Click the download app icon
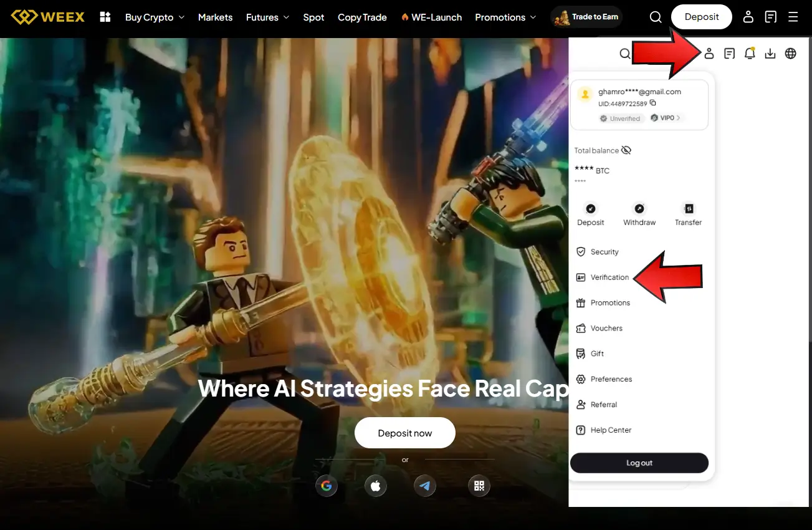Image resolution: width=812 pixels, height=530 pixels. click(770, 54)
